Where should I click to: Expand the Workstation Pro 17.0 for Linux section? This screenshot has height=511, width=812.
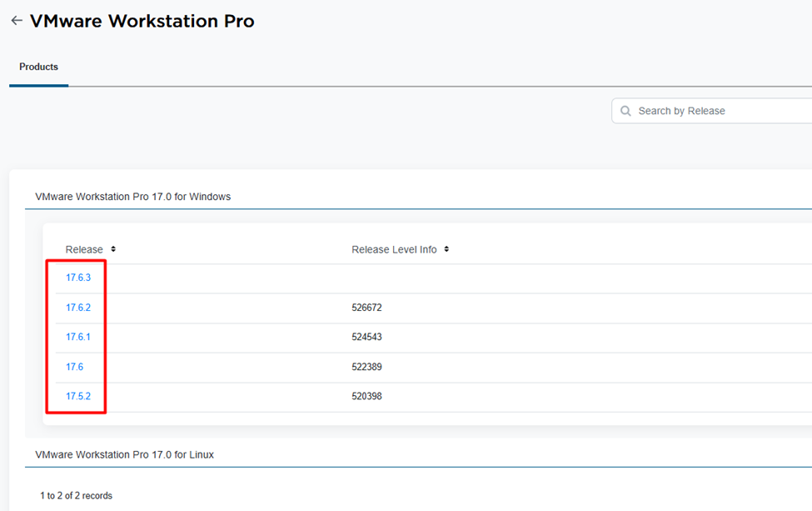pyautogui.click(x=125, y=454)
